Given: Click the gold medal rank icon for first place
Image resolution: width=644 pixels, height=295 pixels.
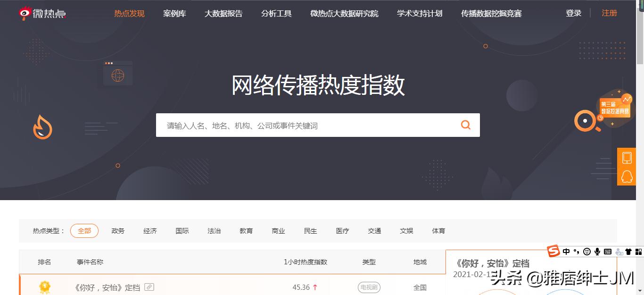Looking at the screenshot, I should click(x=45, y=286).
